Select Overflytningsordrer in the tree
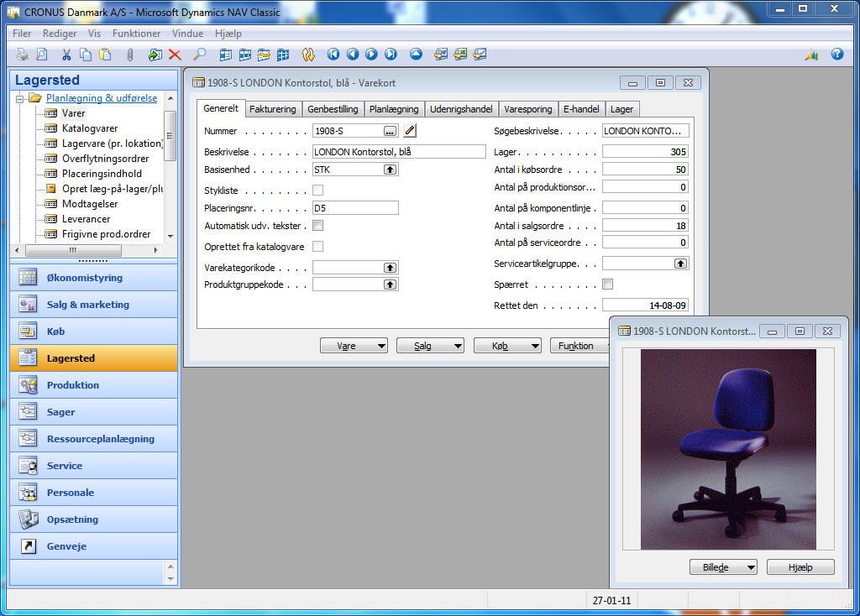The height and width of the screenshot is (616, 860). pos(105,159)
